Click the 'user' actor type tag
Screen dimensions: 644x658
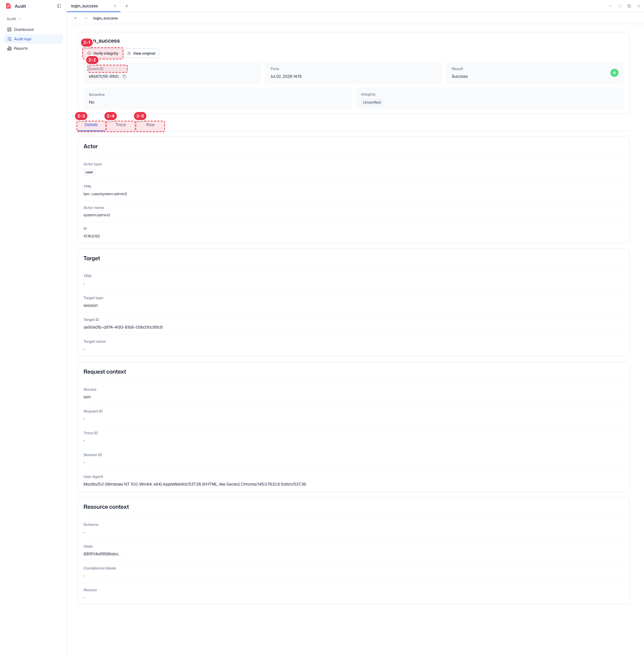click(89, 172)
